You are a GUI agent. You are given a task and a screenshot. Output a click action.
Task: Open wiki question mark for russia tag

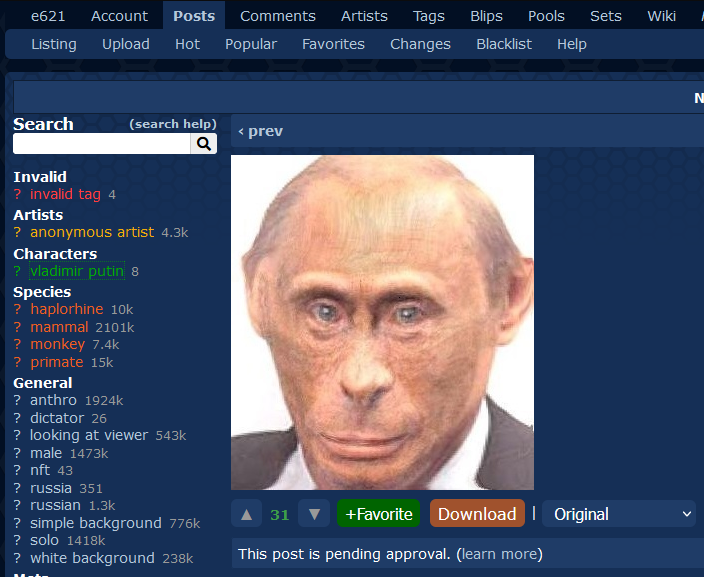[17, 488]
